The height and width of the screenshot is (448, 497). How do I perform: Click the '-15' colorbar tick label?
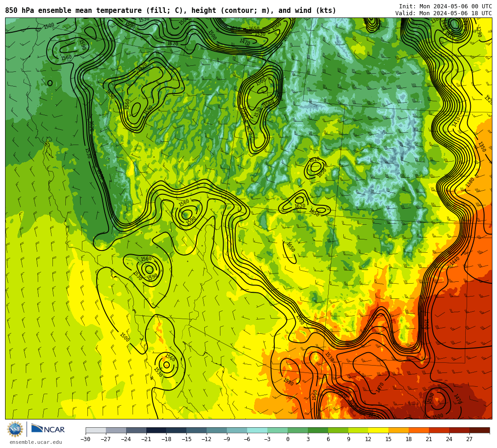187,439
